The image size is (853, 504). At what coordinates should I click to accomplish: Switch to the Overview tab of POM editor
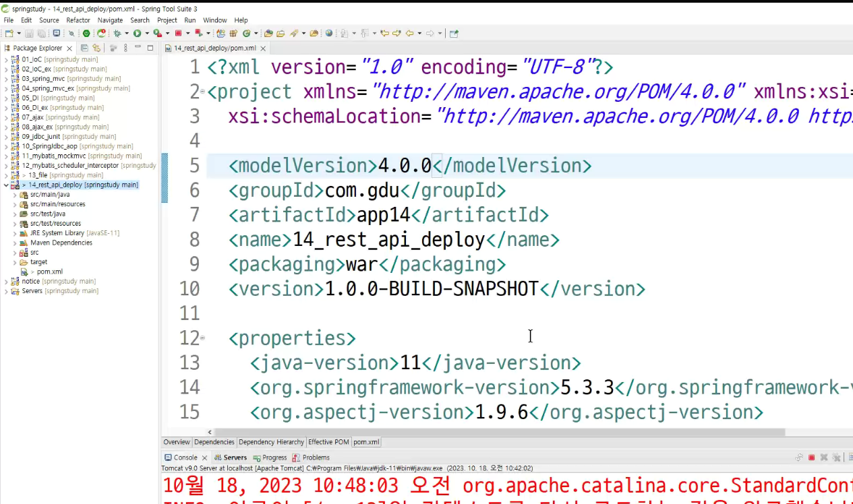[177, 442]
